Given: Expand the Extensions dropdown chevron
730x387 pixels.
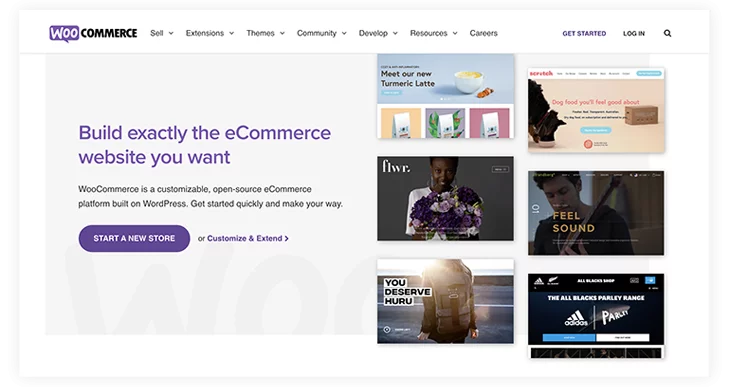Looking at the screenshot, I should (231, 34).
